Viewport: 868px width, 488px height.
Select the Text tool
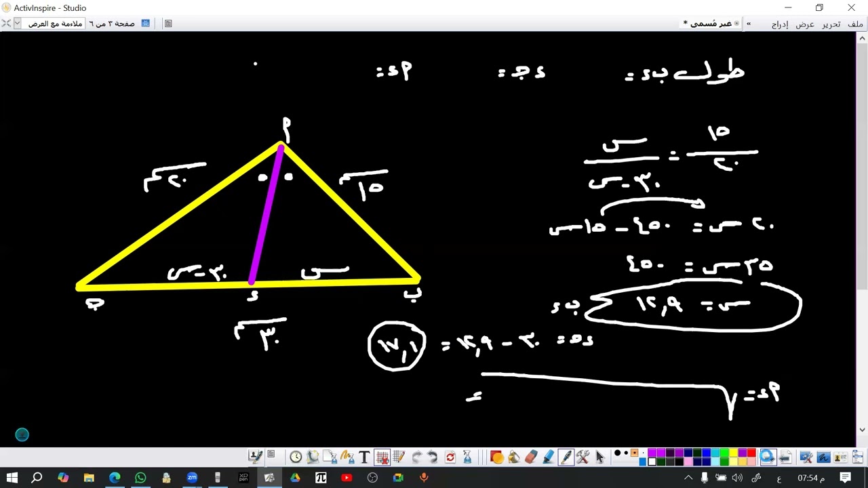pyautogui.click(x=364, y=457)
